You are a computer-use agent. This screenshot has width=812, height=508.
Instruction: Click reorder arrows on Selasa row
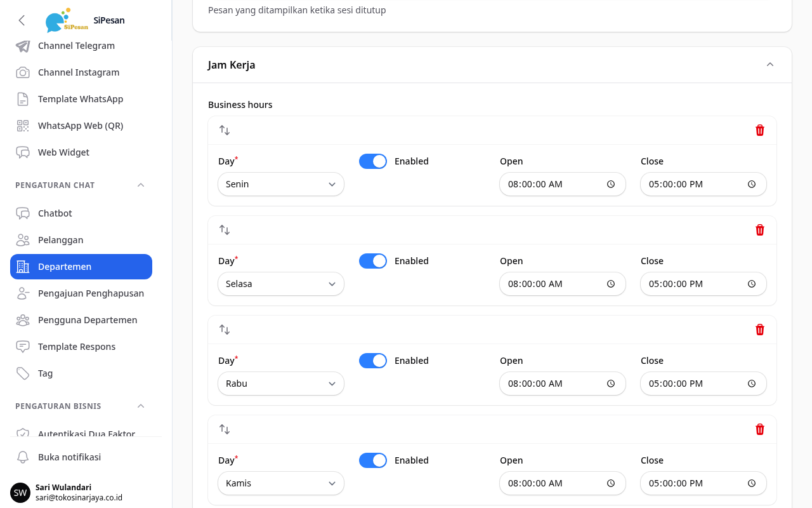pyautogui.click(x=225, y=230)
